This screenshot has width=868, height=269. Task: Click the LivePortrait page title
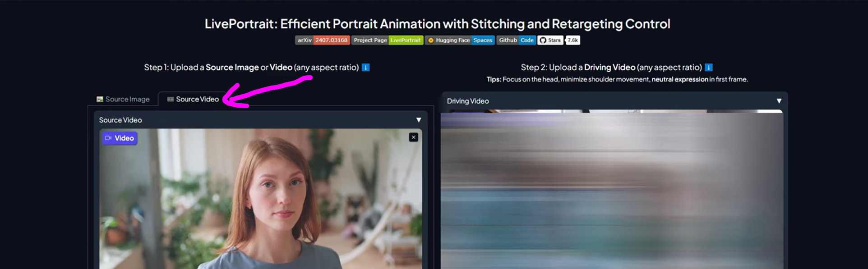tap(437, 24)
